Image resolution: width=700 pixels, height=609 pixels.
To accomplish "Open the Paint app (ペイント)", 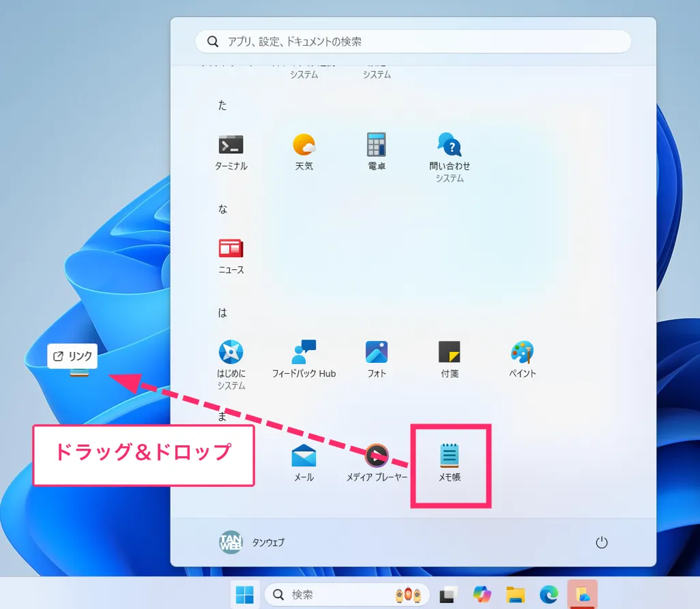I will coord(523,359).
